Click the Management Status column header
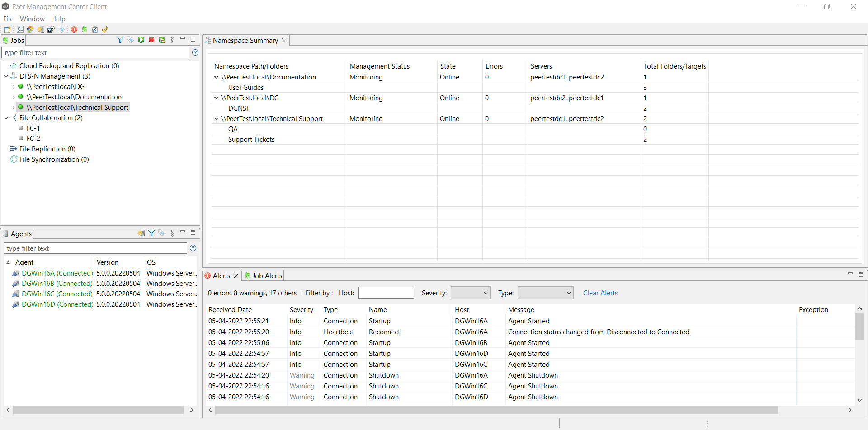The height and width of the screenshot is (430, 868). [x=380, y=66]
